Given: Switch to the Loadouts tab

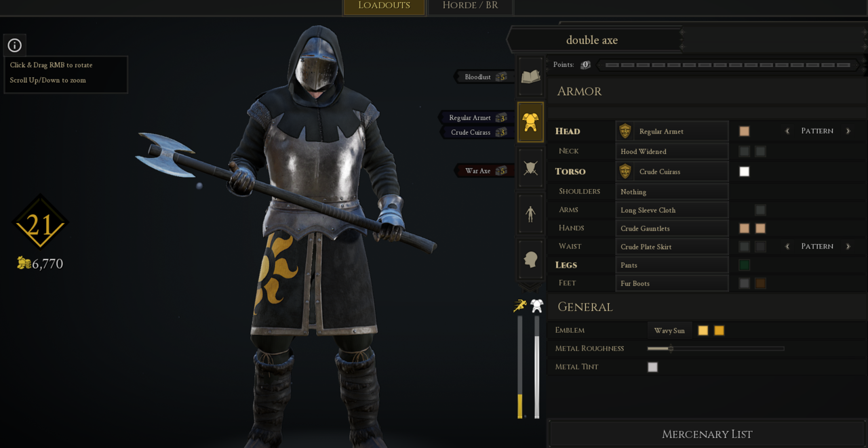Looking at the screenshot, I should tap(384, 6).
